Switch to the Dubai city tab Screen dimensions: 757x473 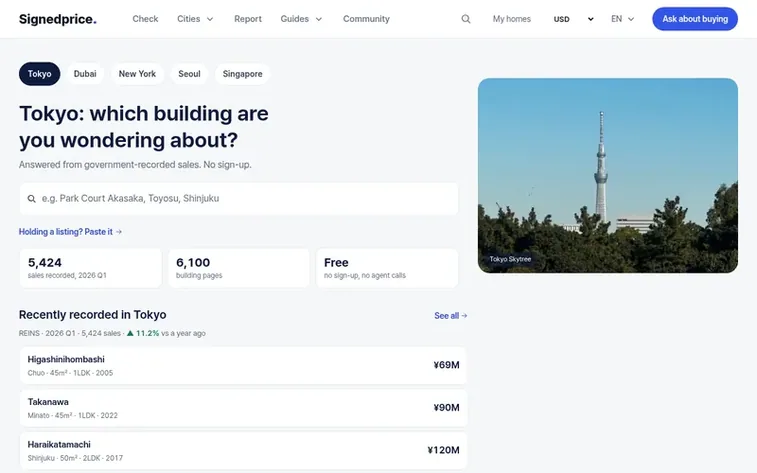(x=85, y=74)
